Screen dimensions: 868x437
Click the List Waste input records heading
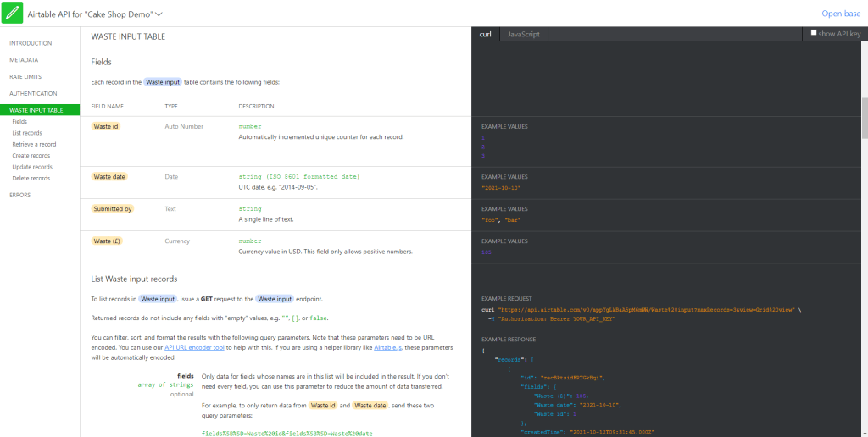134,279
